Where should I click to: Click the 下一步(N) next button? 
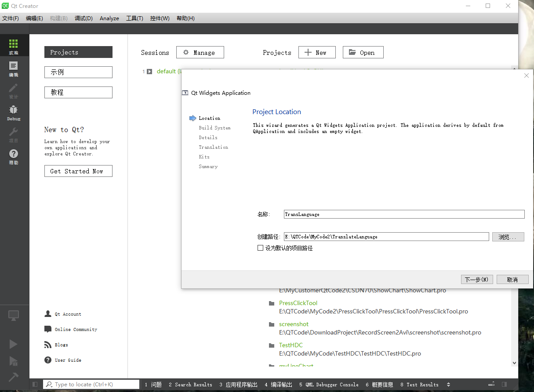coord(477,280)
